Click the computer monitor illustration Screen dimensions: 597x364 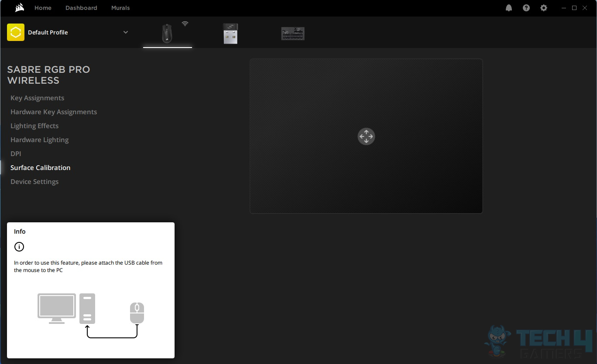click(57, 308)
